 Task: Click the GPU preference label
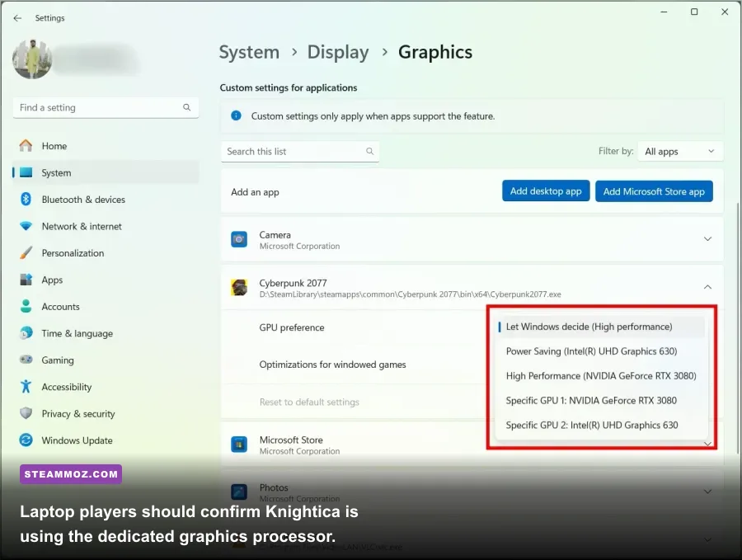[x=292, y=327]
